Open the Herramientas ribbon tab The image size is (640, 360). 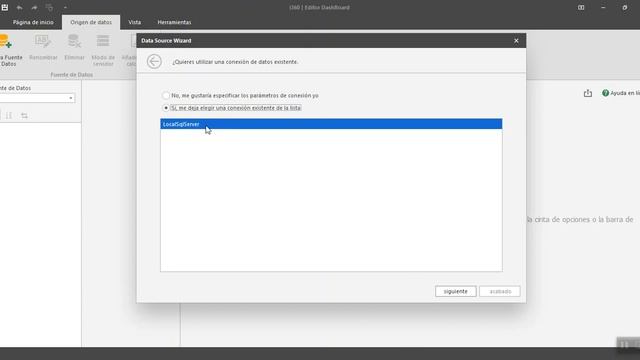(174, 22)
